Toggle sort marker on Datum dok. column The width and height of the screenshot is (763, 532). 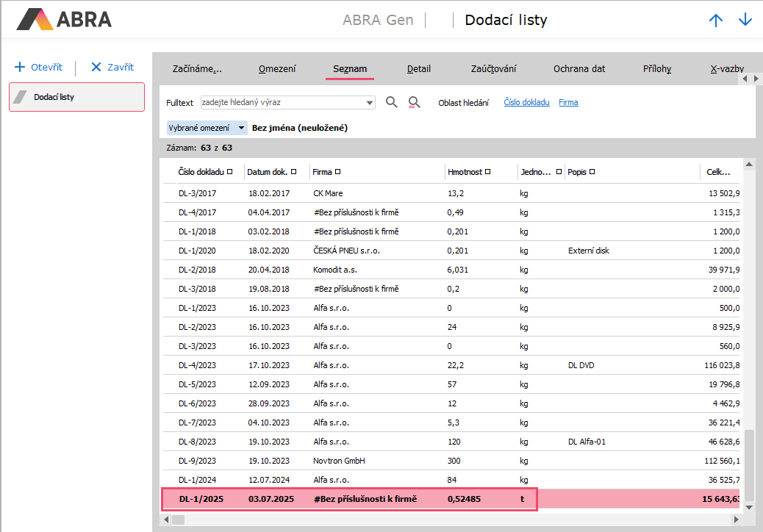click(293, 172)
